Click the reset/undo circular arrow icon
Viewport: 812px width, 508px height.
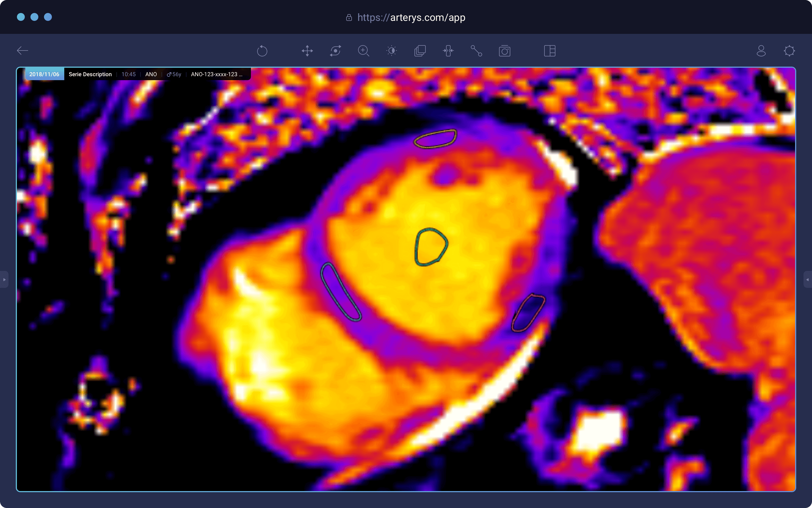262,51
